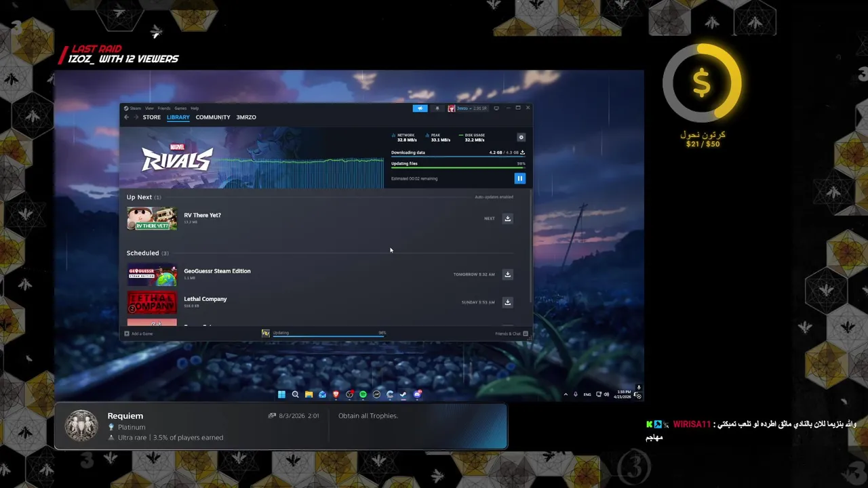
Task: Go back using Steam back arrow
Action: pyautogui.click(x=126, y=117)
